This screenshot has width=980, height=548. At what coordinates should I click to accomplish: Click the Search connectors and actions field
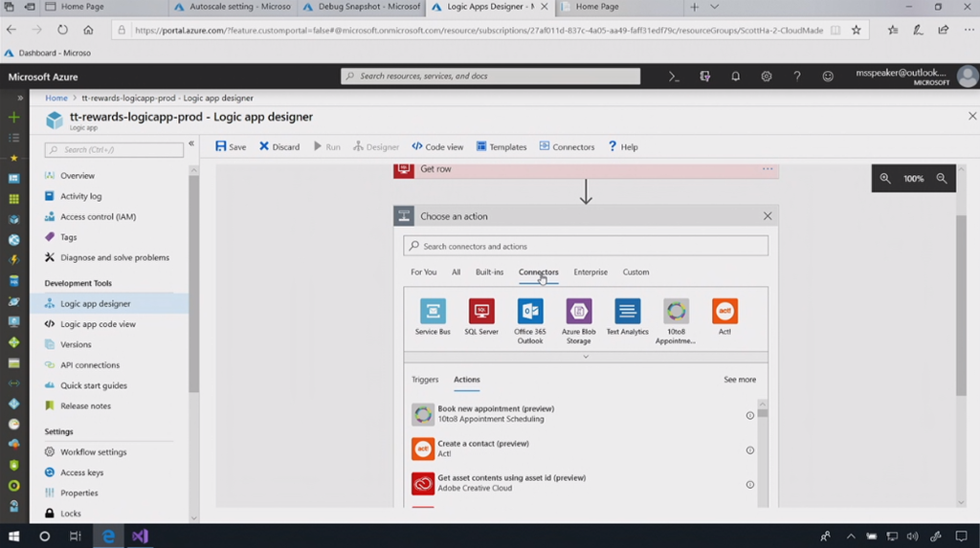[586, 247]
